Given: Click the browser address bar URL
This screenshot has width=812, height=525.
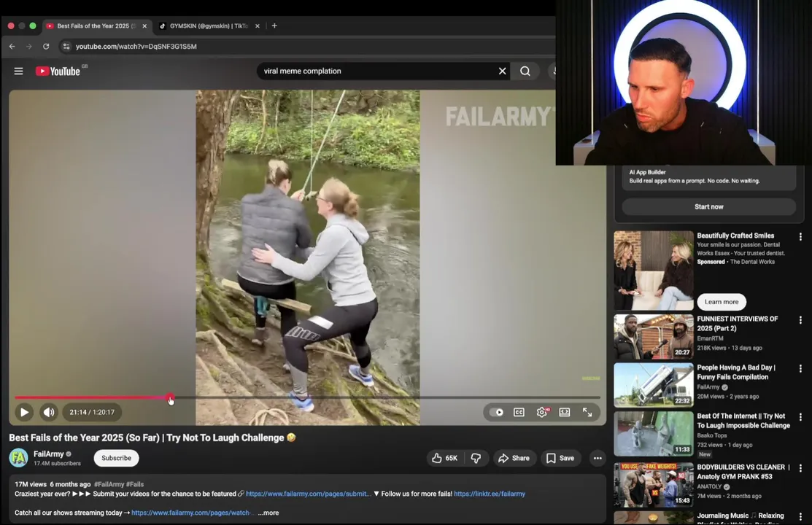Looking at the screenshot, I should [x=136, y=46].
